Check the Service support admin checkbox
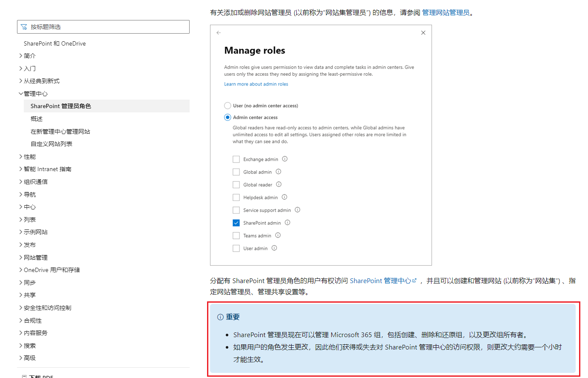 pos(236,210)
